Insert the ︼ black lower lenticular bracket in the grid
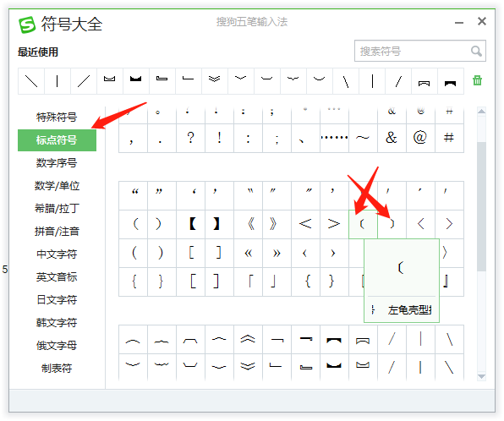Viewport: 504px width, 421px height. pos(334,367)
